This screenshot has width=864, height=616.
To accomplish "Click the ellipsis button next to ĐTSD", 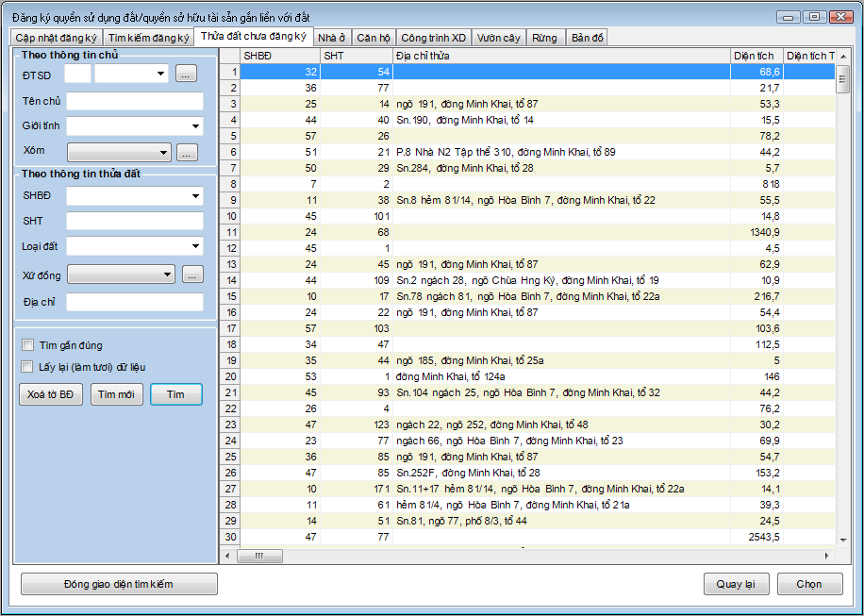I will 186,74.
